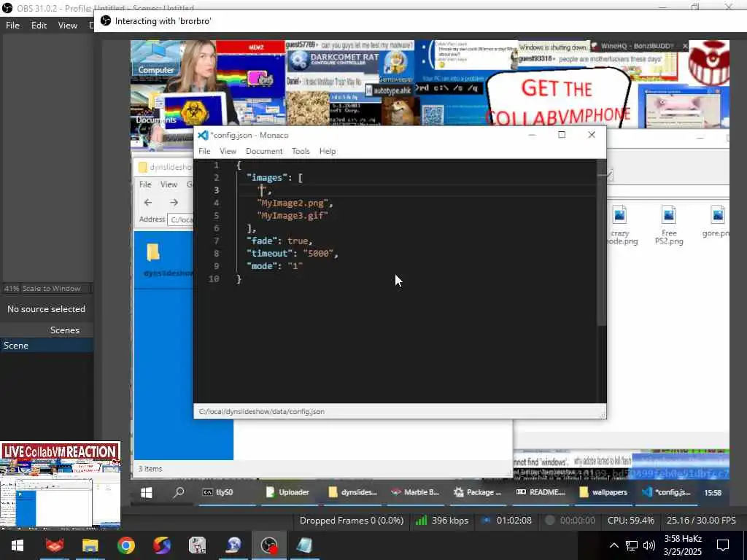Image resolution: width=747 pixels, height=560 pixels.
Task: Click "MyImage2.png" text in the editor
Action: (x=293, y=203)
